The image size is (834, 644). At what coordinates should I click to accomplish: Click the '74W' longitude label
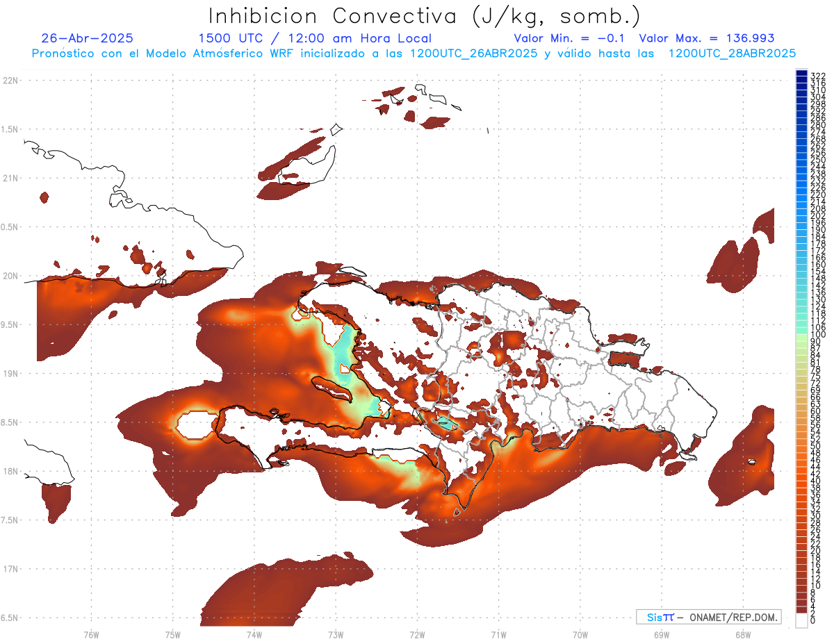(x=254, y=634)
